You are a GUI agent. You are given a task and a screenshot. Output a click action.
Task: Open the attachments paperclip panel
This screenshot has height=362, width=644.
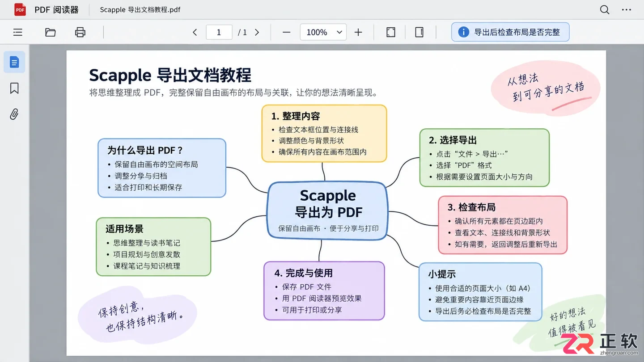point(14,114)
